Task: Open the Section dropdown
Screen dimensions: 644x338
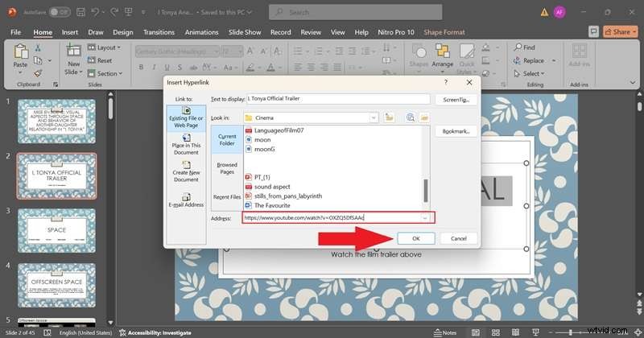Action: (105, 73)
